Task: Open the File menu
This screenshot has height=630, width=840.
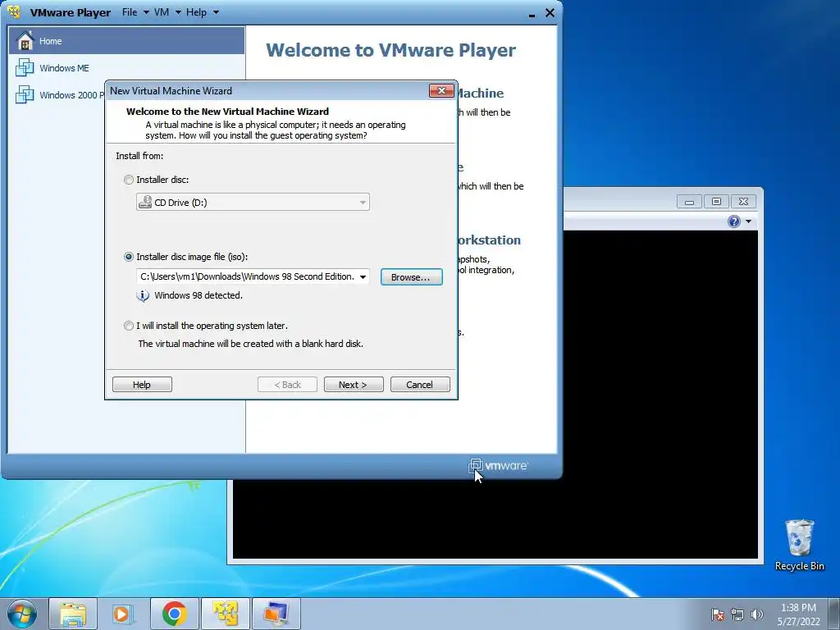Action: 135,12
